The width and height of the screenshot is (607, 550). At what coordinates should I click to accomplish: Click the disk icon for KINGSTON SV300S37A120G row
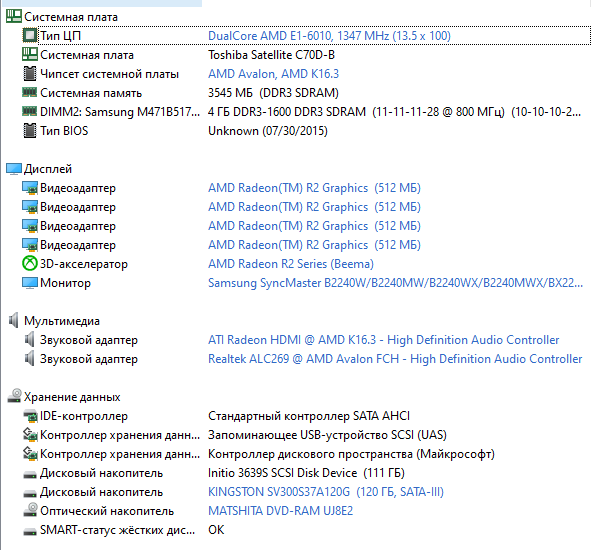[x=30, y=493]
